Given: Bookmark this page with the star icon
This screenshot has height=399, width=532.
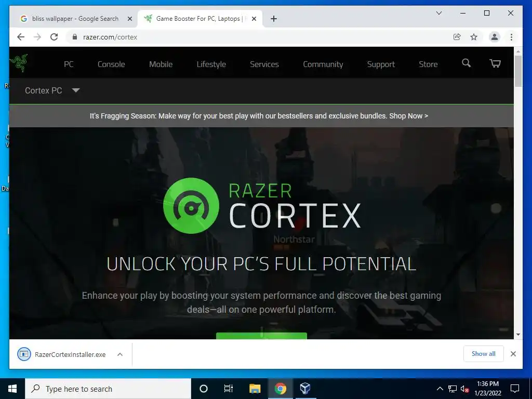Looking at the screenshot, I should (x=474, y=37).
